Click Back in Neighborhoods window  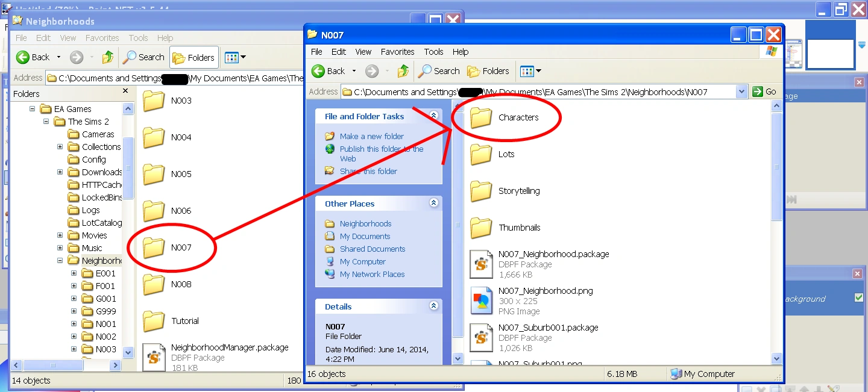pyautogui.click(x=33, y=57)
